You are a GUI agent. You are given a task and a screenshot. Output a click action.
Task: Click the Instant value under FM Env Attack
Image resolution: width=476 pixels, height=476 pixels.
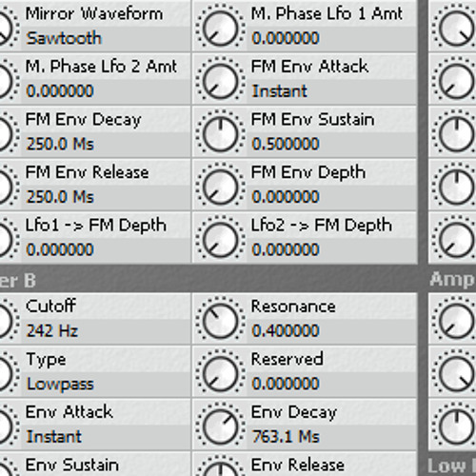pyautogui.click(x=280, y=91)
